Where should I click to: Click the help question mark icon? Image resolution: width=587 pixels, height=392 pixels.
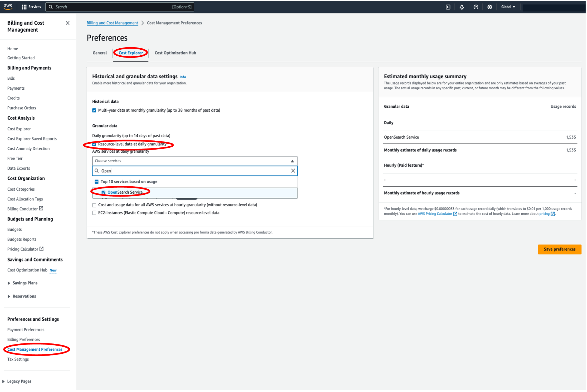pos(476,7)
